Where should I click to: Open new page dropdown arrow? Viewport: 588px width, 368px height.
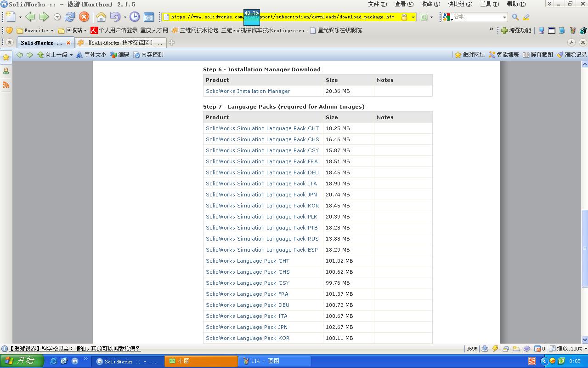pyautogui.click(x=20, y=17)
